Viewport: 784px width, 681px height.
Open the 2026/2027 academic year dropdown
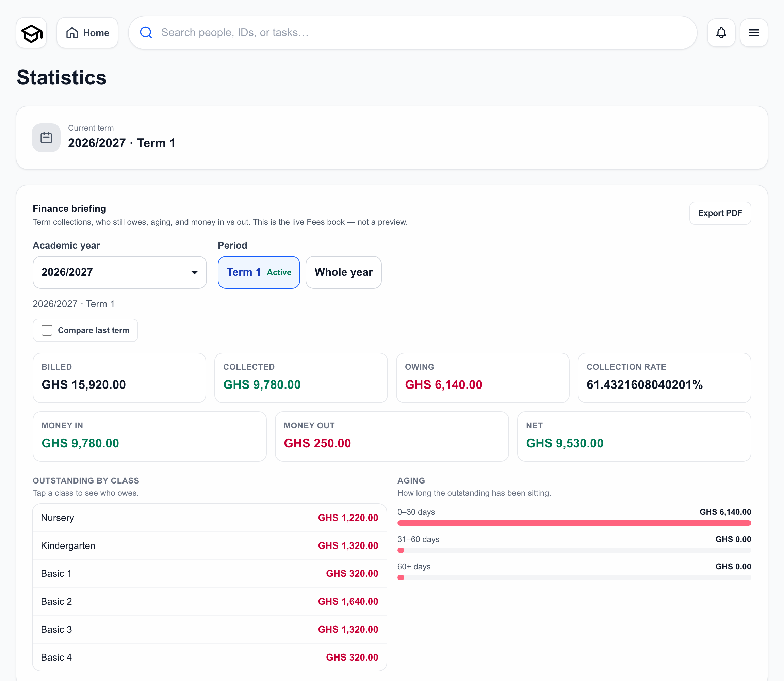click(120, 272)
